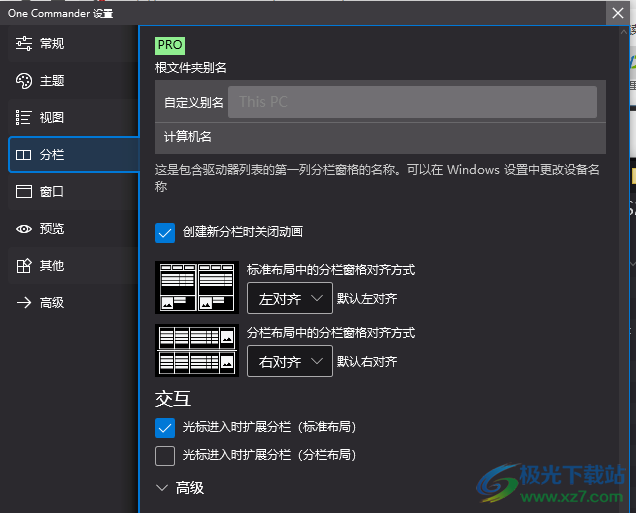Expand the 高级 section at the bottom
This screenshot has width=636, height=513.
tap(180, 488)
